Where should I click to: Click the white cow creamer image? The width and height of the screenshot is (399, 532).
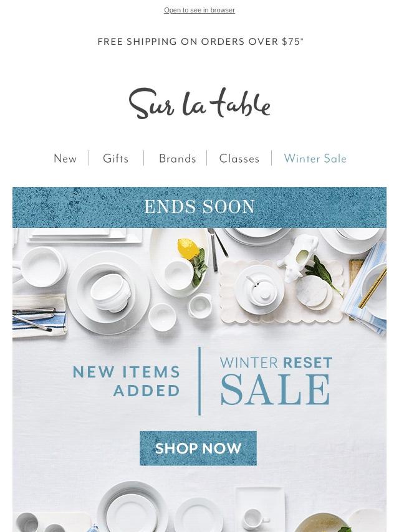point(298,258)
